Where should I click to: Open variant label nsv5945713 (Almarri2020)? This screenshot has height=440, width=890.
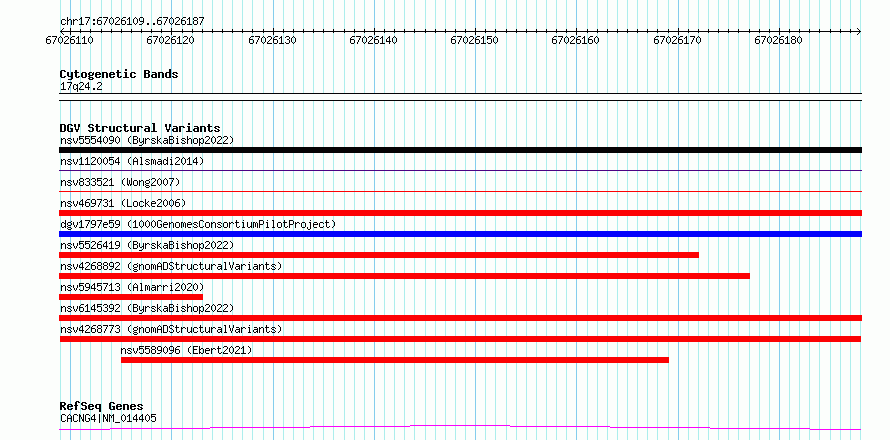(132, 287)
